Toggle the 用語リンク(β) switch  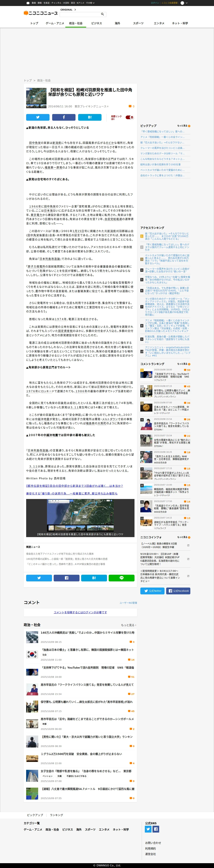coord(130,117)
